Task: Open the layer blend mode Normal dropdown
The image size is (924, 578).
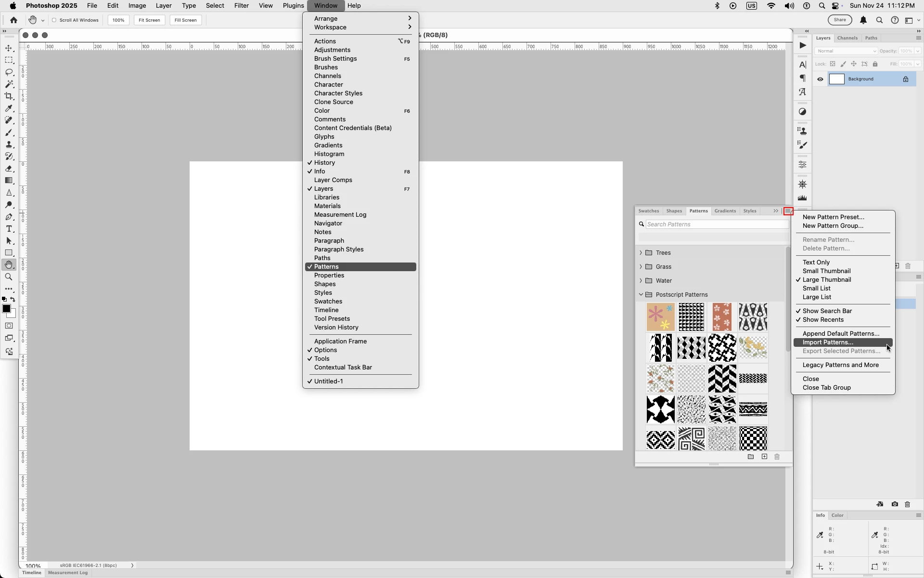Action: tap(846, 51)
